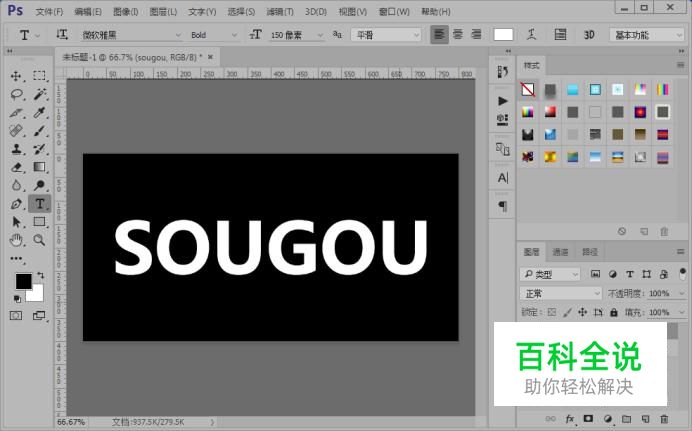The height and width of the screenshot is (431, 692).
Task: Select the Rectangle shape tool
Action: [x=39, y=221]
